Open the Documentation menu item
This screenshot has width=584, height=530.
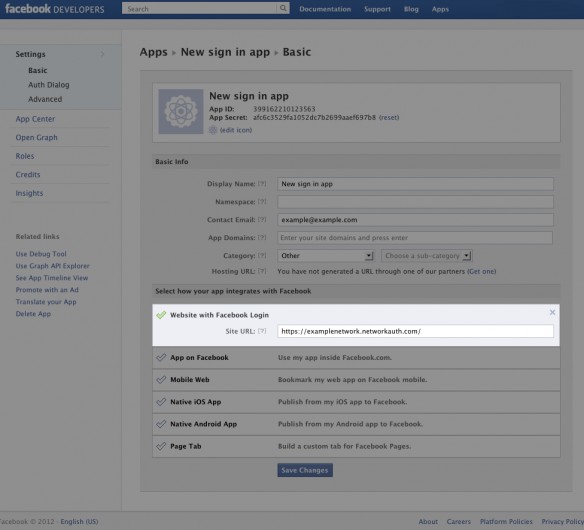coord(325,9)
